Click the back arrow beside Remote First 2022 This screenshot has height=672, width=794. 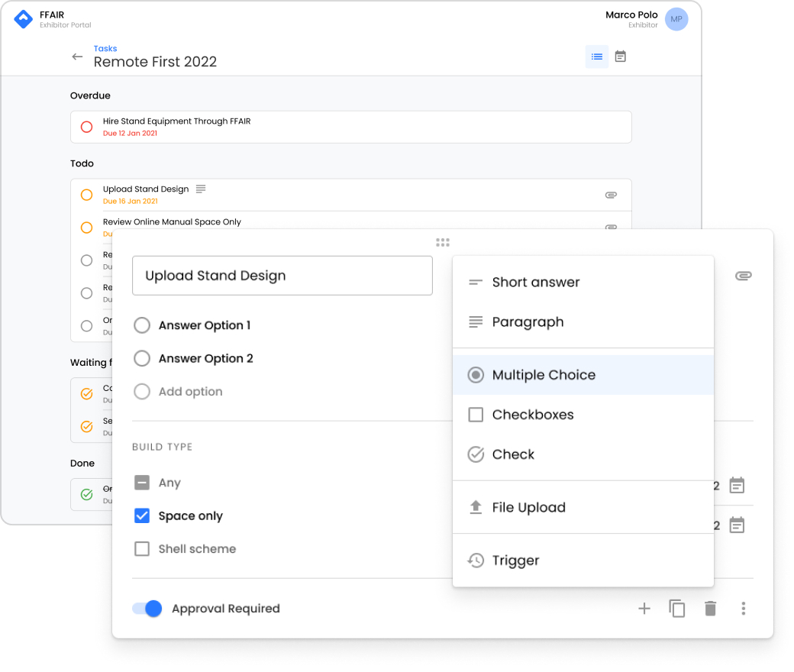[x=77, y=57]
